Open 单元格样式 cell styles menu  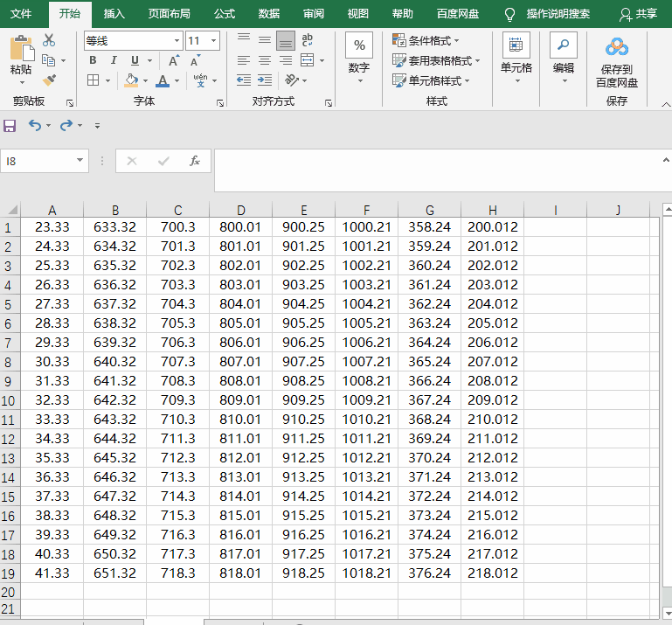[431, 80]
